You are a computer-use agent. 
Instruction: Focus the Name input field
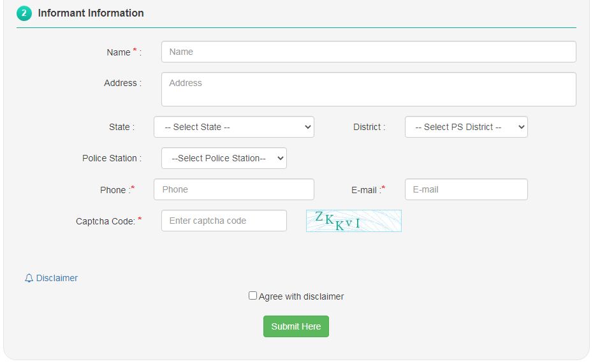[x=369, y=52]
